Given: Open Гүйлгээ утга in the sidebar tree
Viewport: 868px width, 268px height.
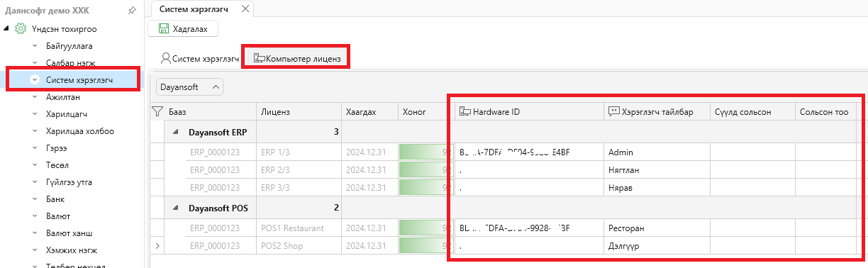Looking at the screenshot, I should pyautogui.click(x=69, y=182).
